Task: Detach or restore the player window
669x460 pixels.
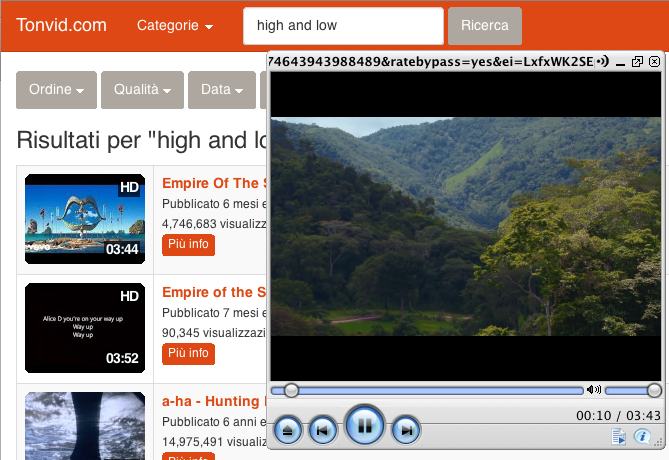Action: coord(637,62)
